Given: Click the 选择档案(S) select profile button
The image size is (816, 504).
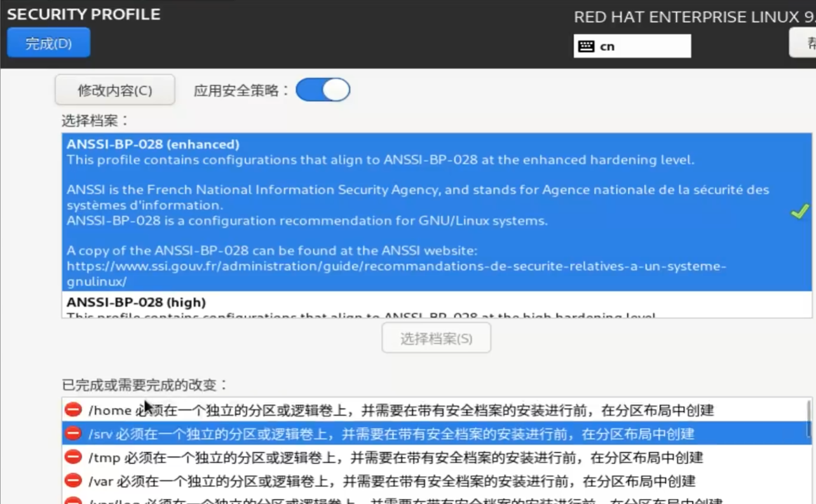Looking at the screenshot, I should pos(436,338).
